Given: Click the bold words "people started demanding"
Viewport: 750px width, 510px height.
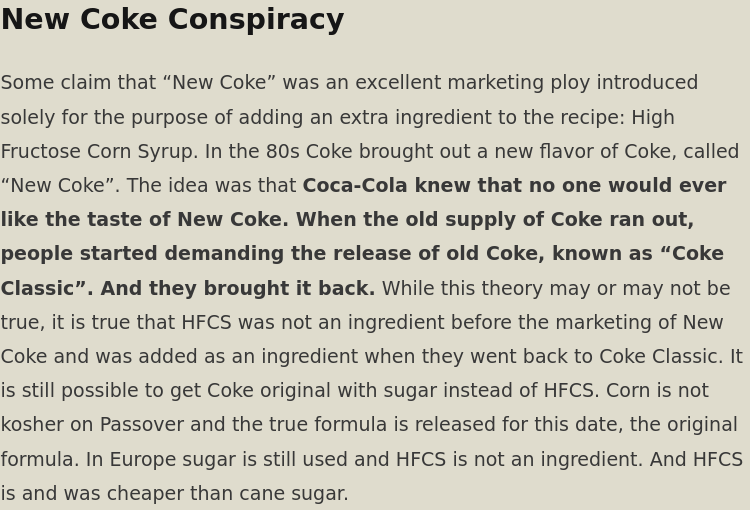Looking at the screenshot, I should [x=143, y=254].
